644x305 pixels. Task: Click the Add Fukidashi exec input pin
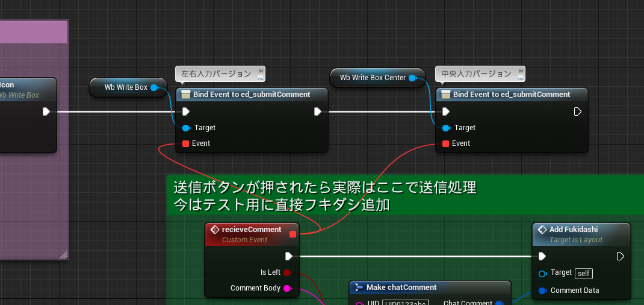point(542,257)
